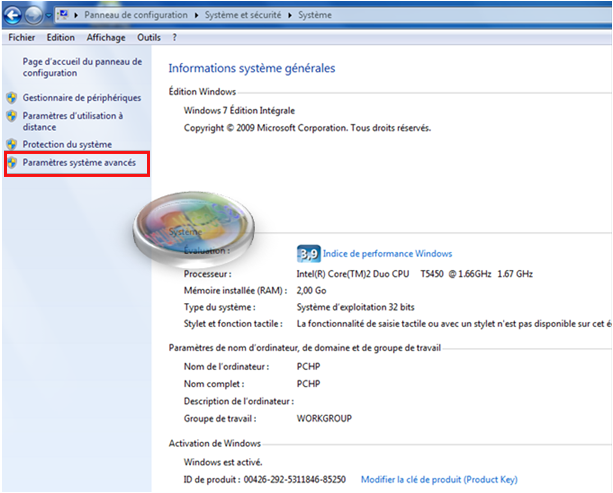Image resolution: width=613 pixels, height=493 pixels.
Task: Open Protection du système link
Action: tap(67, 144)
